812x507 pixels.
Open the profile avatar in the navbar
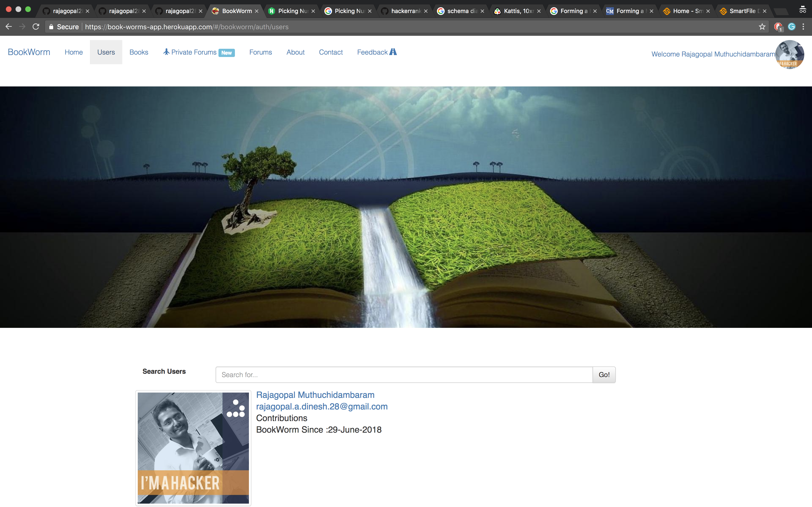click(790, 54)
